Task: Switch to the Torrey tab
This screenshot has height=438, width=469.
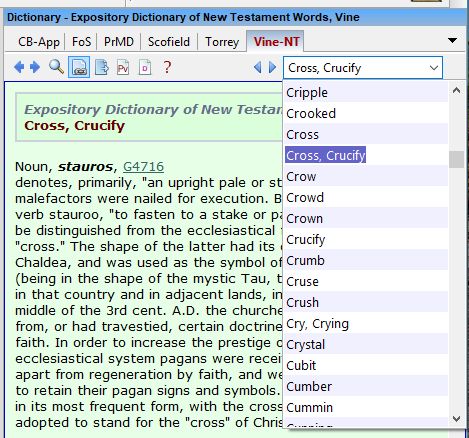Action: (x=222, y=42)
